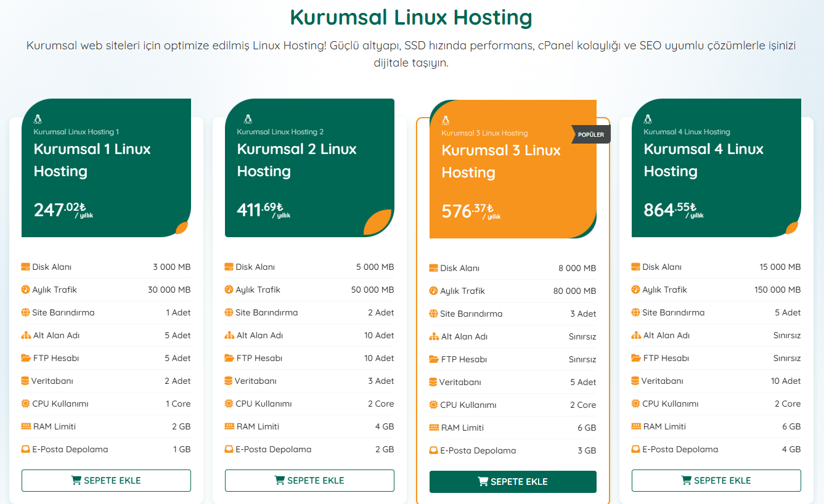Click the 4 GB RAM Limiti value in Kurumsal 2
824x504 pixels.
coord(385,426)
